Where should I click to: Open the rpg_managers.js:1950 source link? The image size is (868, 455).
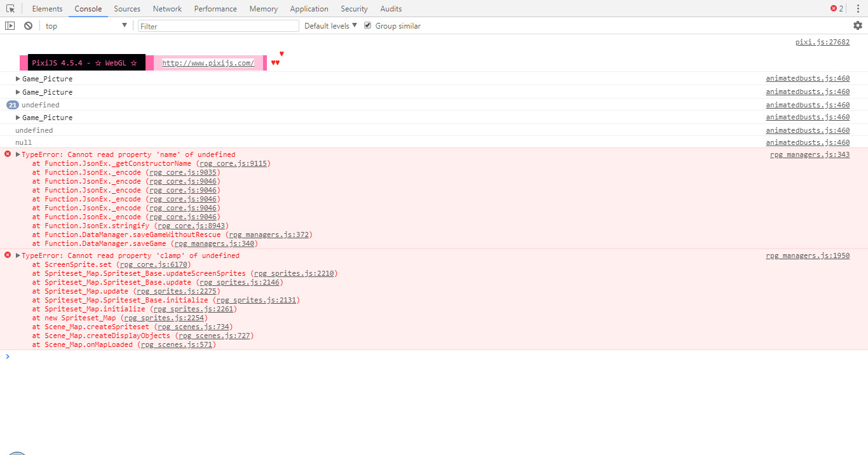[808, 255]
